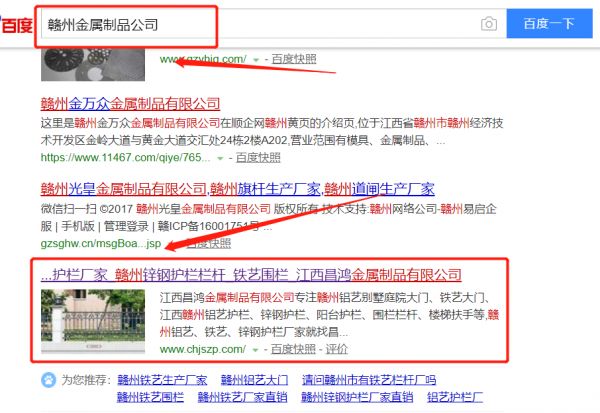Open the 赣州光皇金属制品有限公司 result title

[x=236, y=188]
